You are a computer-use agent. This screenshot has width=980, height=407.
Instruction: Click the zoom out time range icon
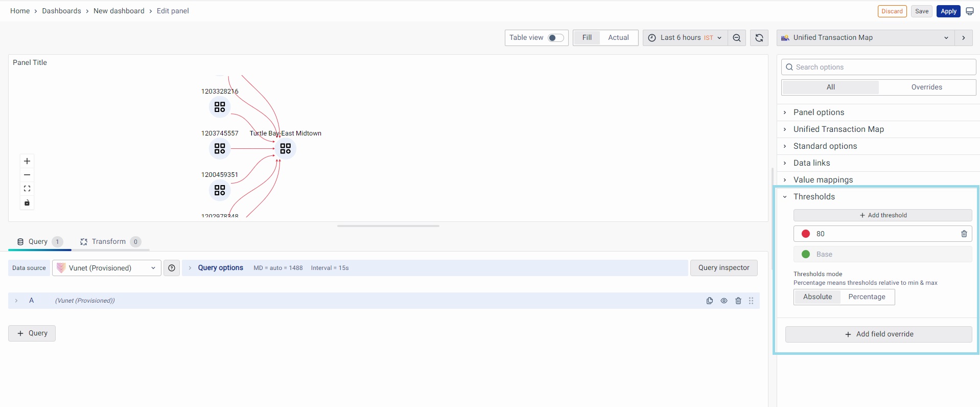[736, 38]
